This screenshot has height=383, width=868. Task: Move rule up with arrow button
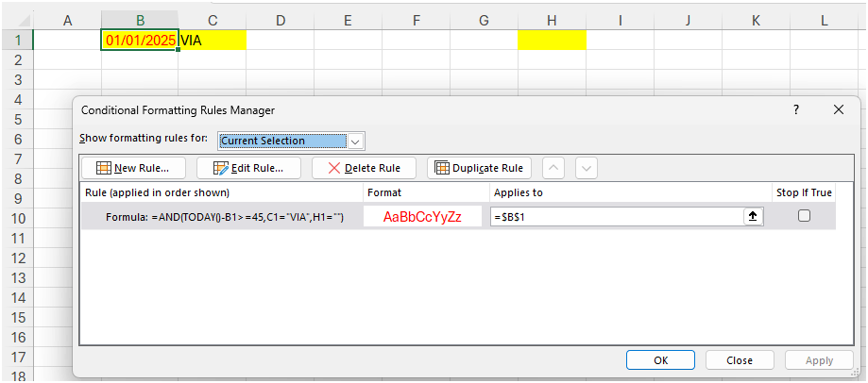(553, 168)
